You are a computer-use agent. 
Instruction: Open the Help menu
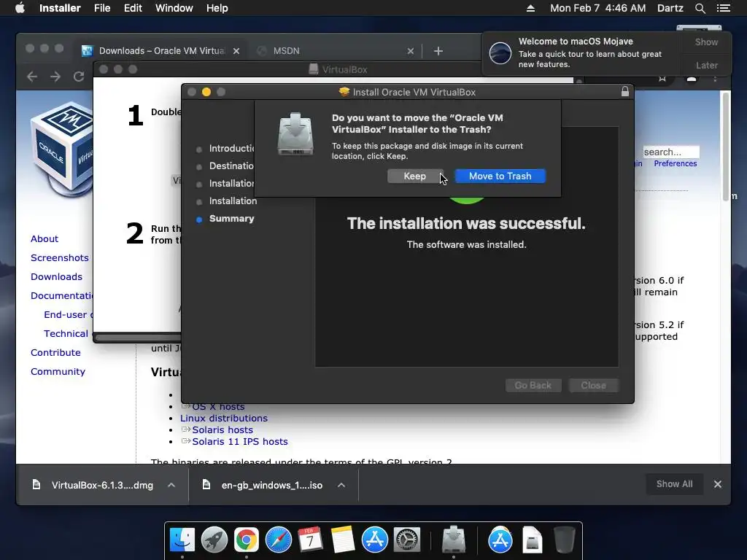point(217,8)
